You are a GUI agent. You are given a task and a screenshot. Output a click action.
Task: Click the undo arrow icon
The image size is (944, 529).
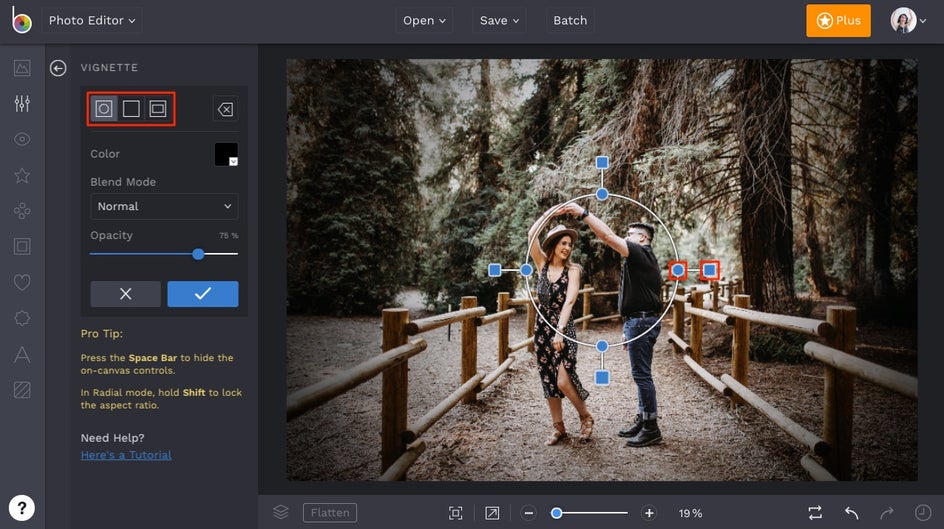[x=851, y=513]
